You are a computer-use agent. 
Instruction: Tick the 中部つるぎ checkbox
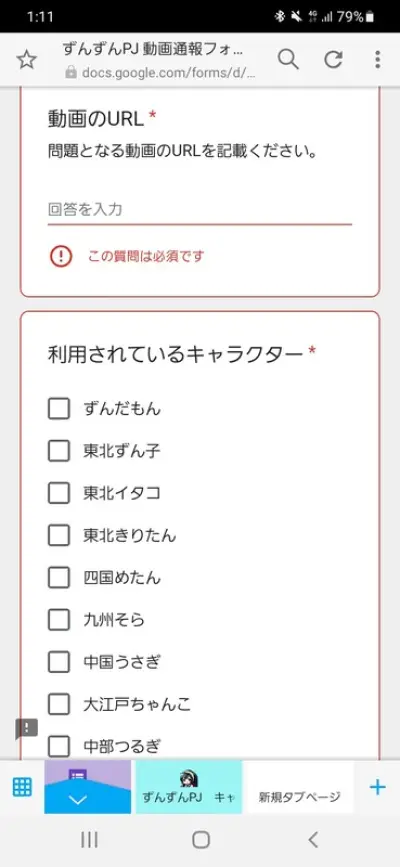coord(59,746)
